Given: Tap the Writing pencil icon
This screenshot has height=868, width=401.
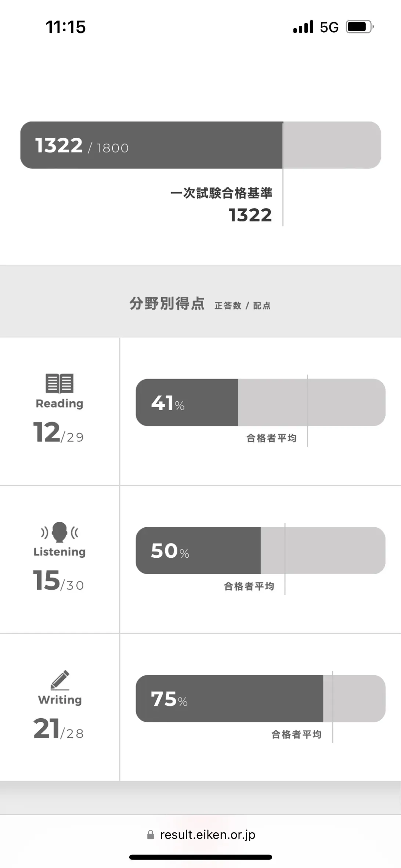Looking at the screenshot, I should coord(60,680).
